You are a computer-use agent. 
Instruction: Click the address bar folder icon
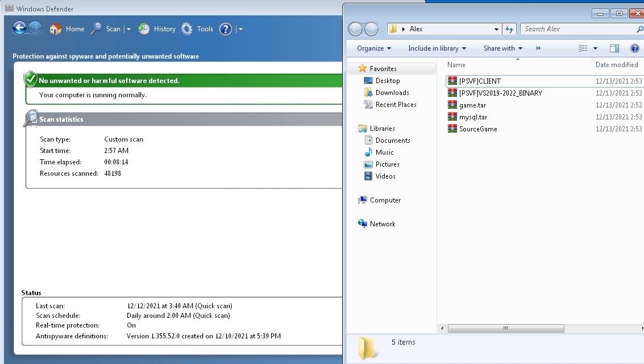tap(393, 29)
